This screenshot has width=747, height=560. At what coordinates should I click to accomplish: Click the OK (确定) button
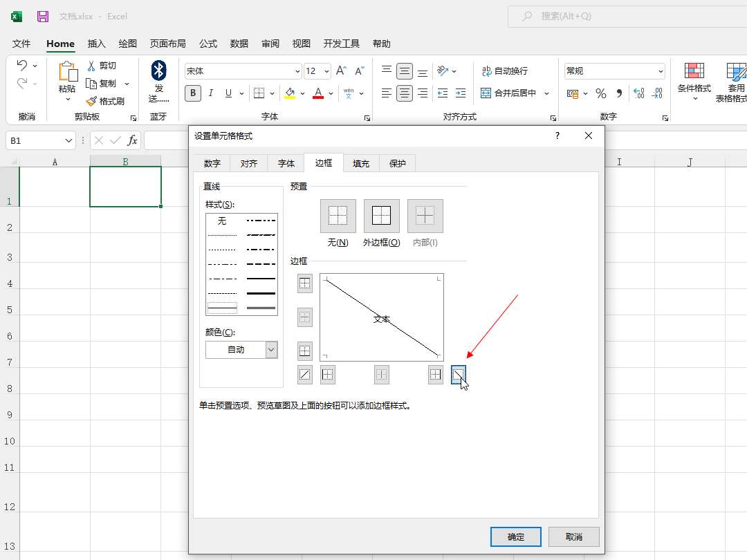point(516,536)
